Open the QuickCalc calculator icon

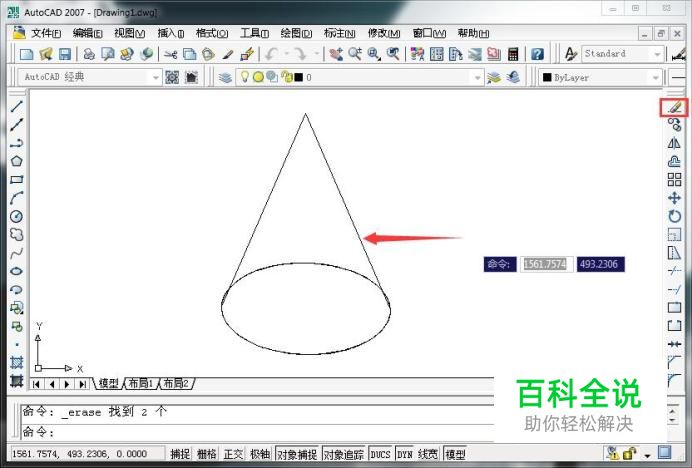click(513, 54)
